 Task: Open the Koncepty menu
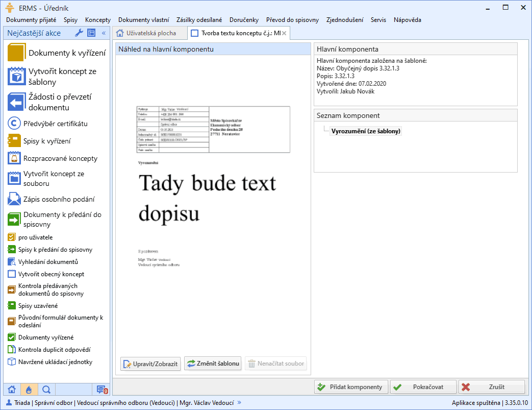tap(98, 20)
